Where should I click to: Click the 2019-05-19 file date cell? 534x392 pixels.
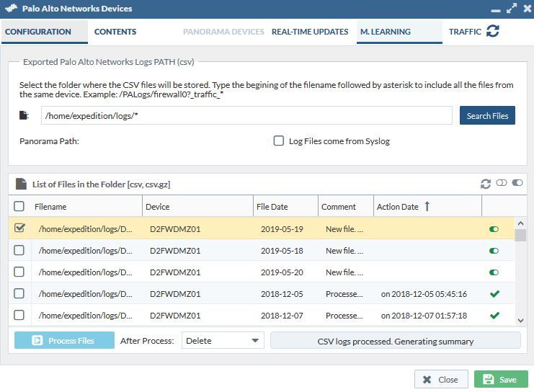click(x=282, y=229)
